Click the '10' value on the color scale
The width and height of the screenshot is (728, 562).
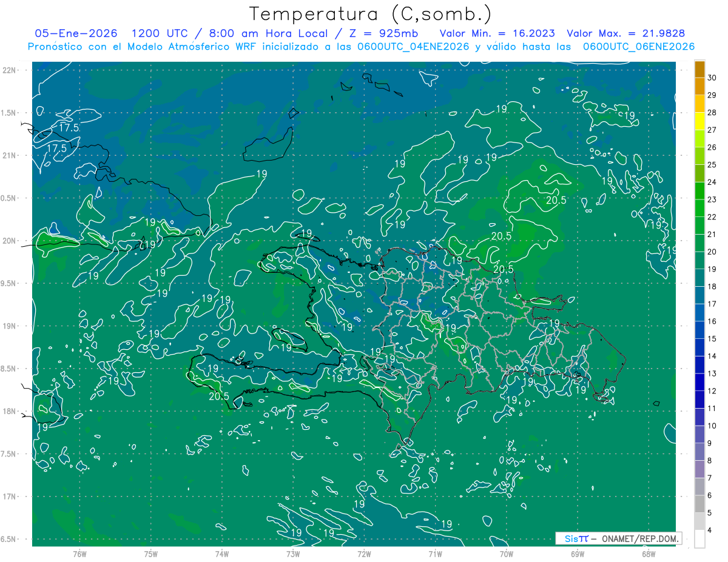(712, 426)
